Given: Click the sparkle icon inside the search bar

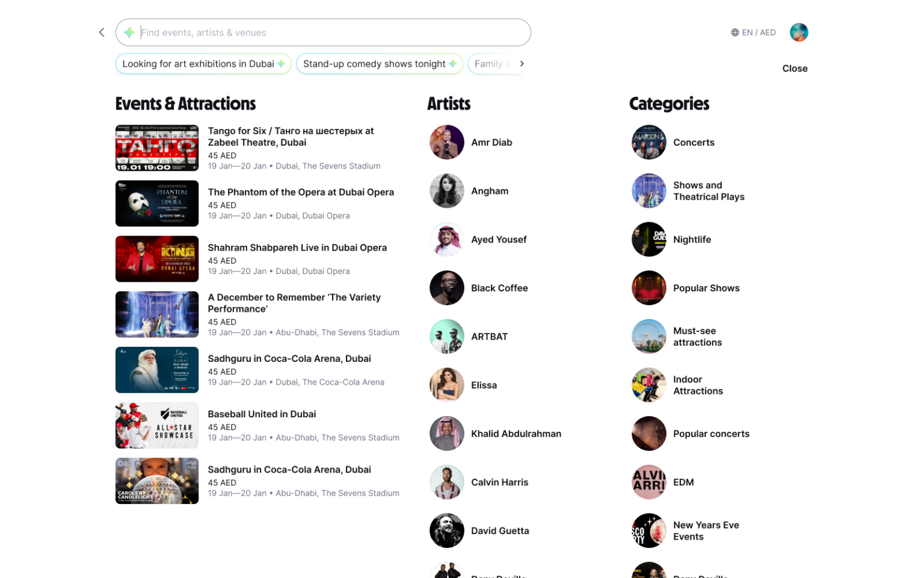Looking at the screenshot, I should 129,33.
